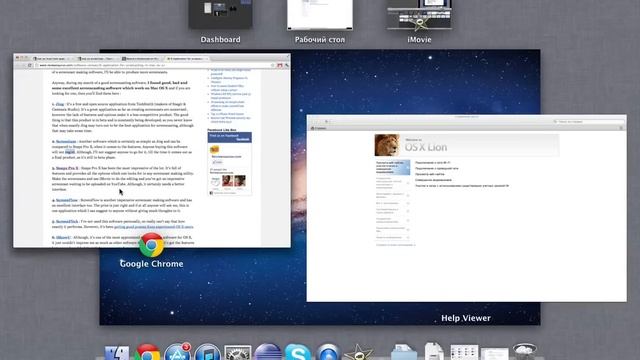Click the Facebook Like Box heading in Chrome
640x360 pixels.
pos(222,130)
